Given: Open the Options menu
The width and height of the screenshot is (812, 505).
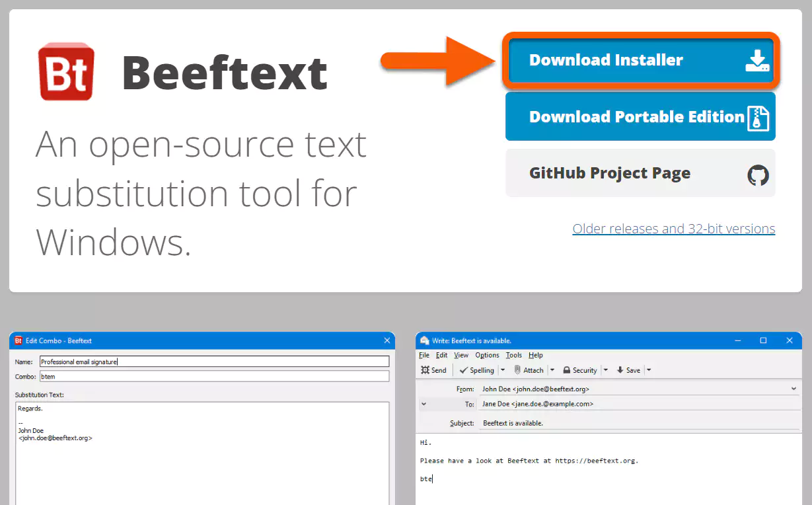Looking at the screenshot, I should (487, 355).
